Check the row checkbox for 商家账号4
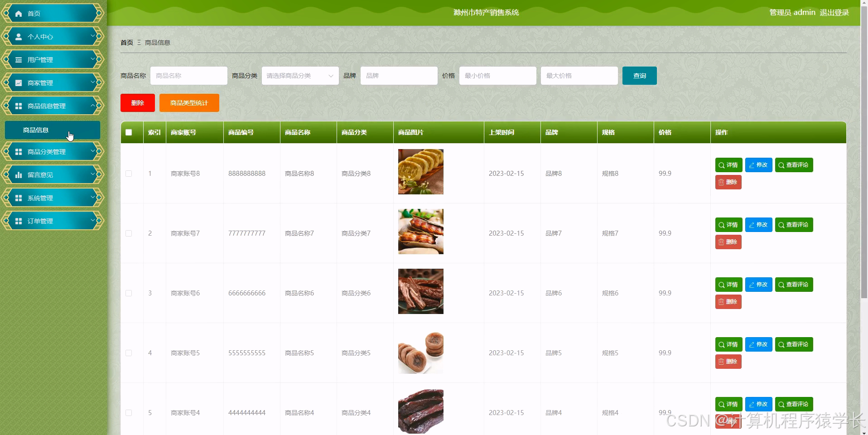868x435 pixels. [x=129, y=413]
